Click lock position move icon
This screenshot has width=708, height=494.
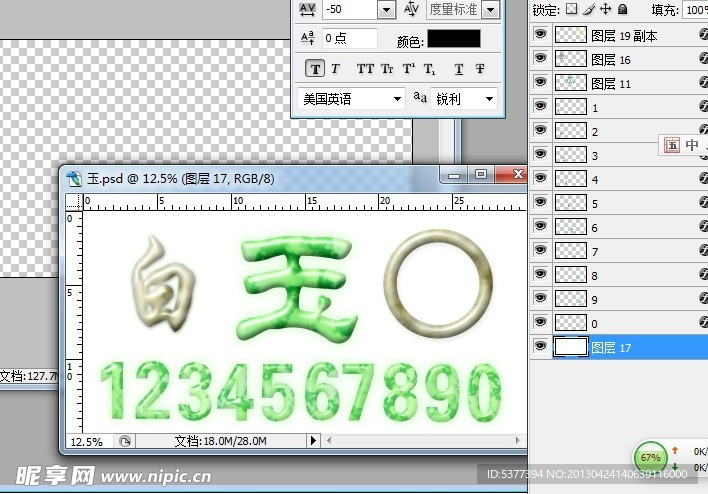point(605,9)
